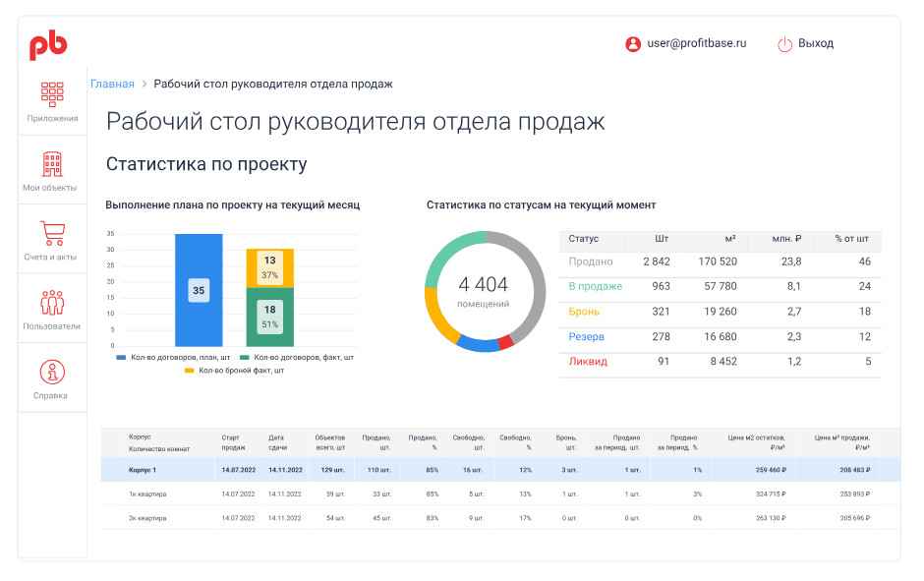The width and height of the screenshot is (924, 581).
Task: Click the red Ликвид donut segment
Action: tap(505, 343)
